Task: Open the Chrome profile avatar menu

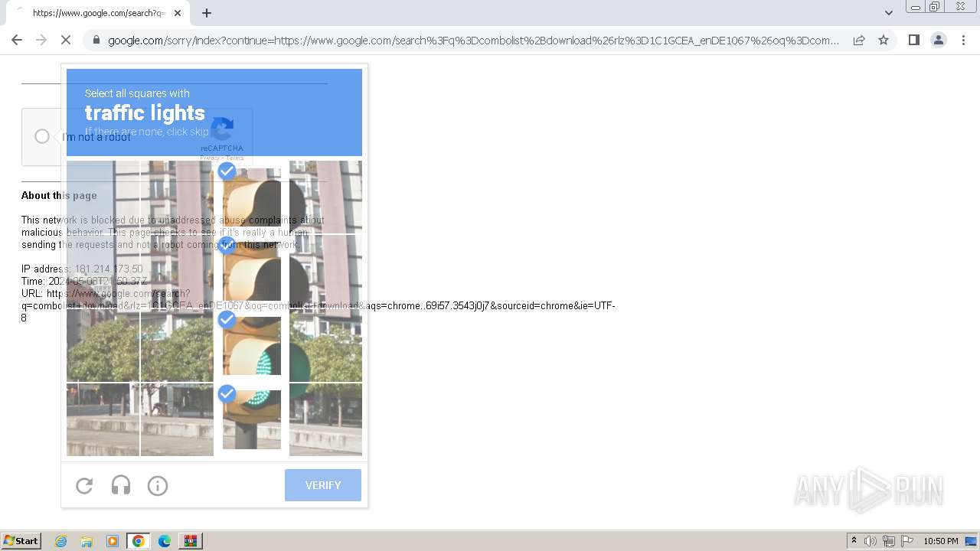Action: [938, 40]
